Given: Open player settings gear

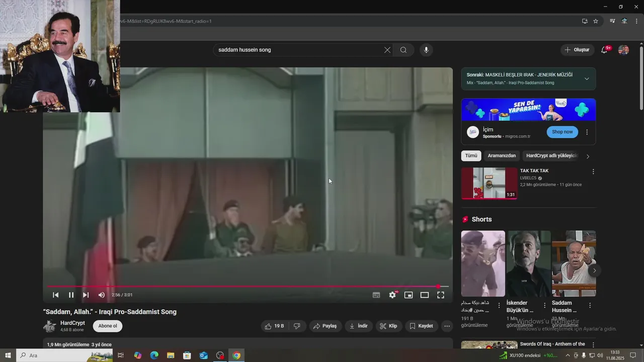Looking at the screenshot, I should click(x=392, y=295).
